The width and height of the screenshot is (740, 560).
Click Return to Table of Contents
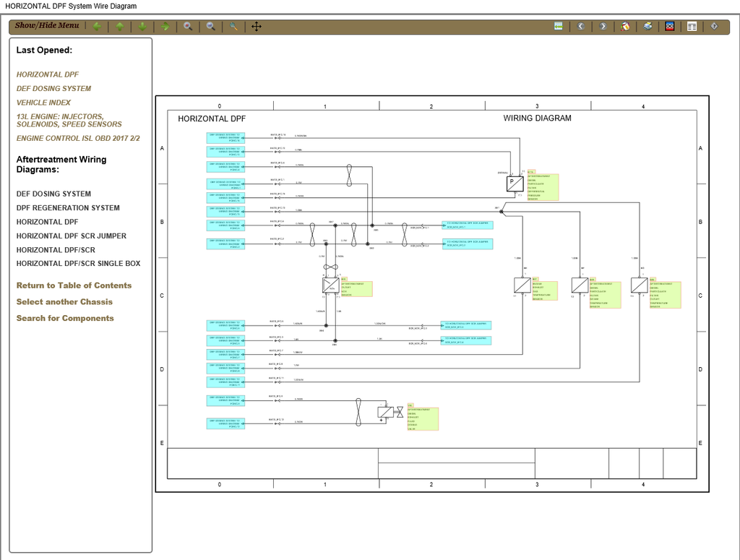click(x=74, y=285)
